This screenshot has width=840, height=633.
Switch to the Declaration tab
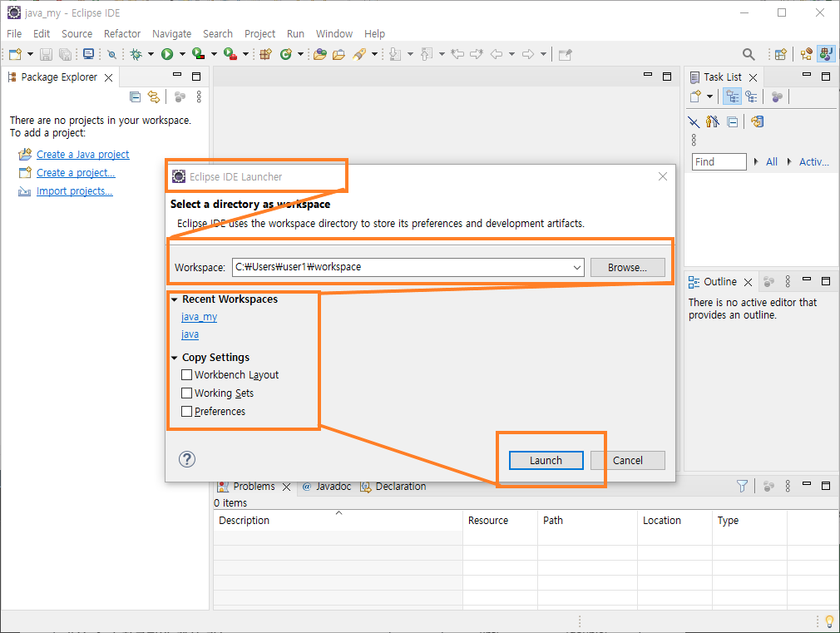(x=393, y=486)
